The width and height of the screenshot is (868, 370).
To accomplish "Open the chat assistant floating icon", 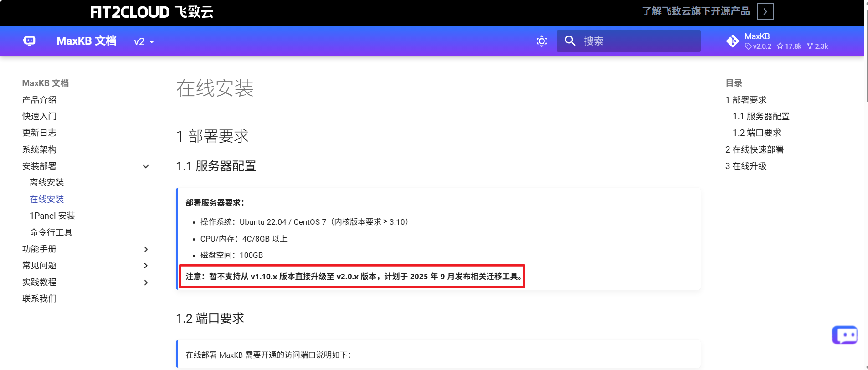I will click(845, 335).
